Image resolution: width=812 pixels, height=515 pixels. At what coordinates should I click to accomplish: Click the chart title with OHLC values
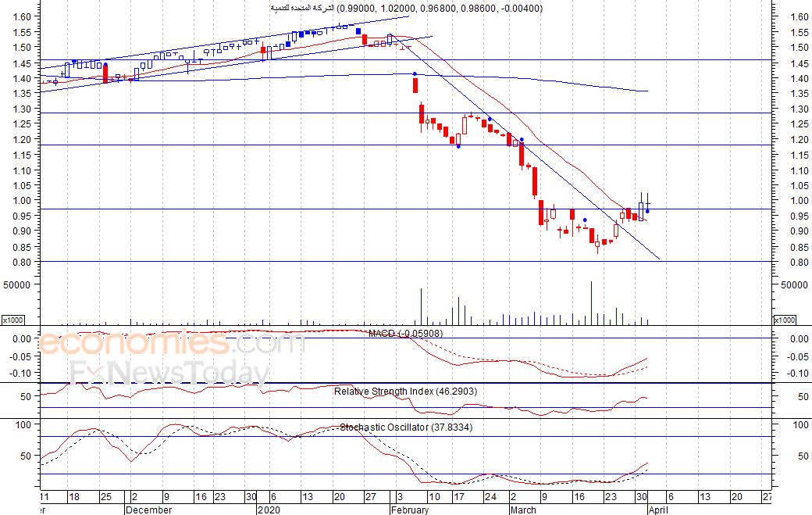pos(407,9)
